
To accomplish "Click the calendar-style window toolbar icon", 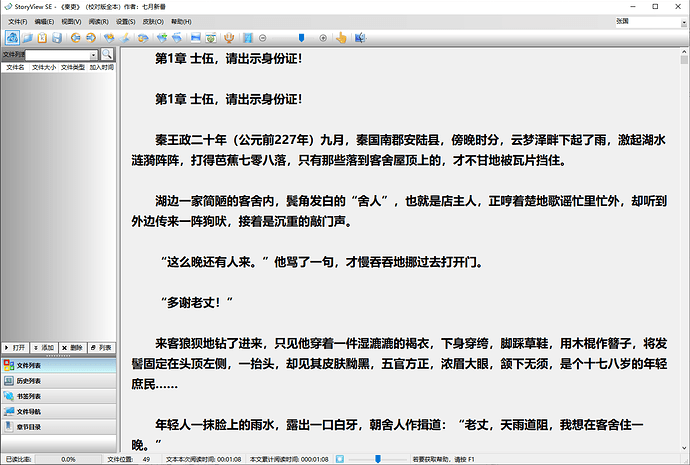I will tap(211, 38).
